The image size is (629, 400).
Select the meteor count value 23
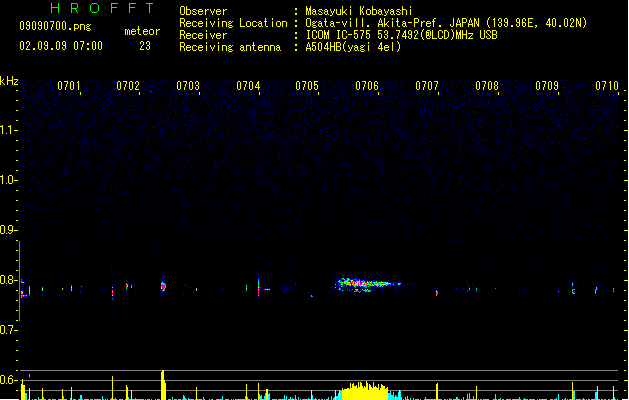coord(145,46)
